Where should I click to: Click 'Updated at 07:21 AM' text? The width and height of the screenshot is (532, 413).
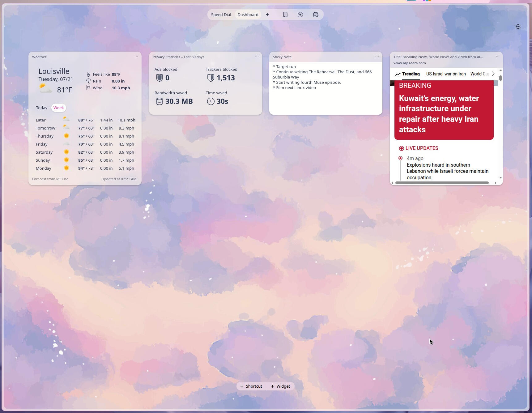tap(119, 179)
